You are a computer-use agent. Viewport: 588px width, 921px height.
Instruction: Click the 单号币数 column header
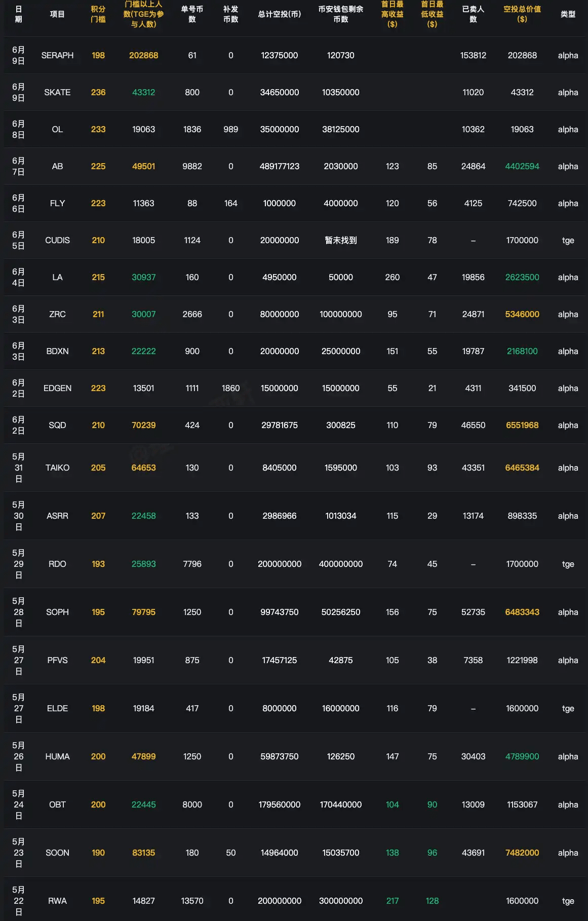(x=192, y=14)
